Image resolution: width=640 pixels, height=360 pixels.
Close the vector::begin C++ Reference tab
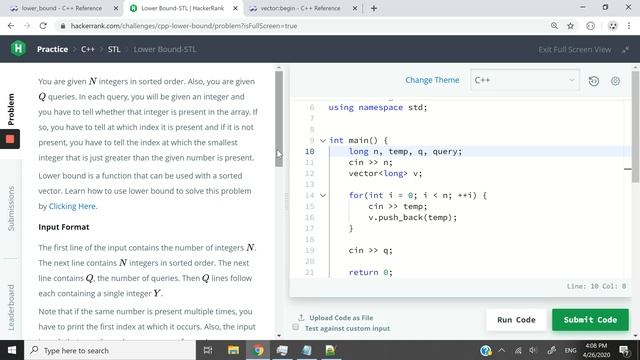355,8
